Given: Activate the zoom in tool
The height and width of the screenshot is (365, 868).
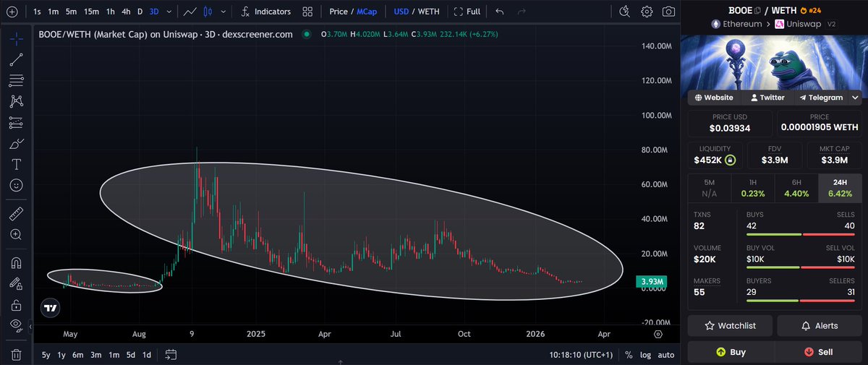Looking at the screenshot, I should tap(16, 234).
